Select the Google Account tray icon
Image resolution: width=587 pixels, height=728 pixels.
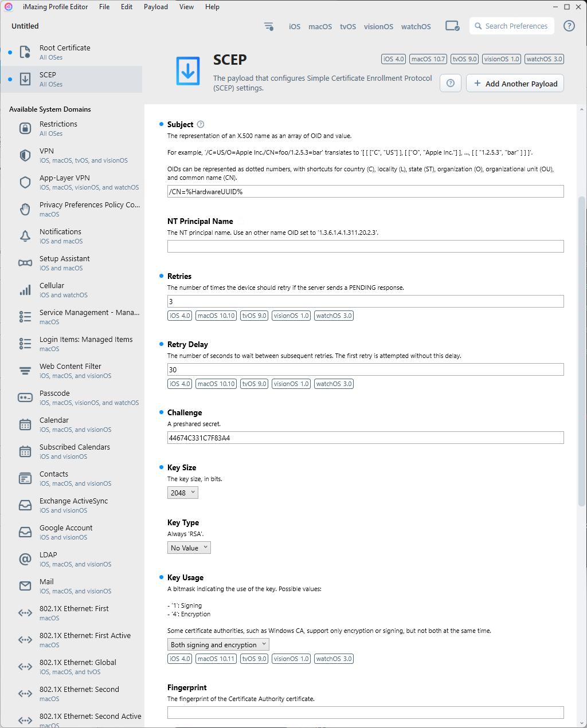point(25,532)
